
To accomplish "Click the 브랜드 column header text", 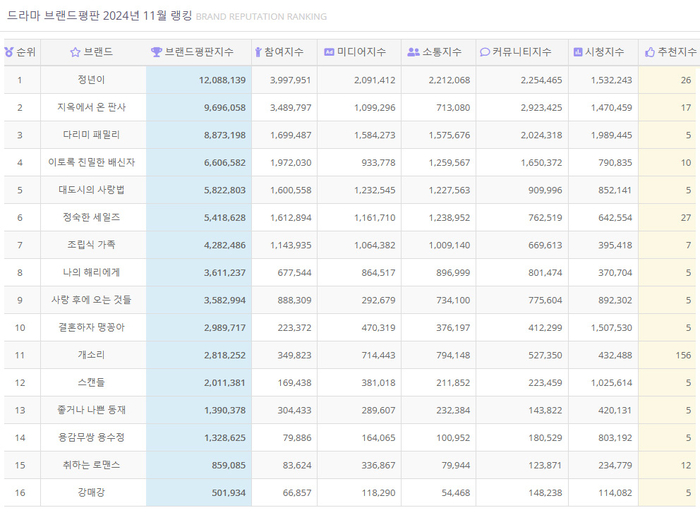I will click(x=98, y=52).
